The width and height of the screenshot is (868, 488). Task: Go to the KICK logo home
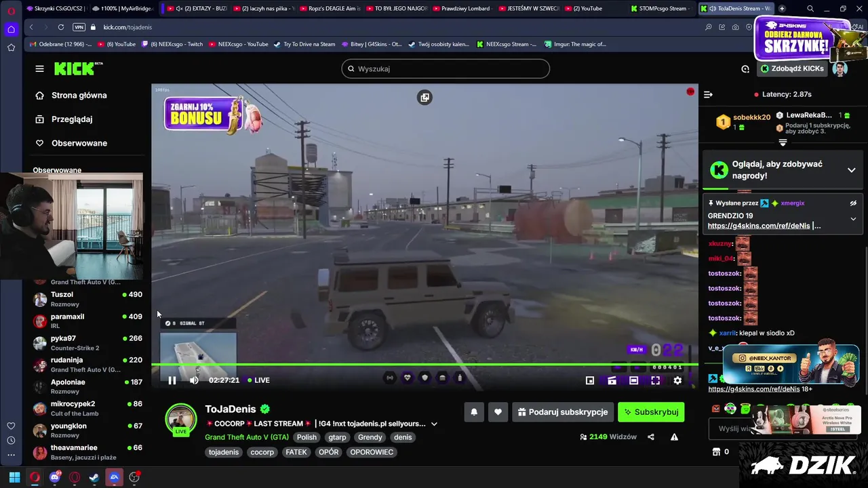tap(77, 68)
